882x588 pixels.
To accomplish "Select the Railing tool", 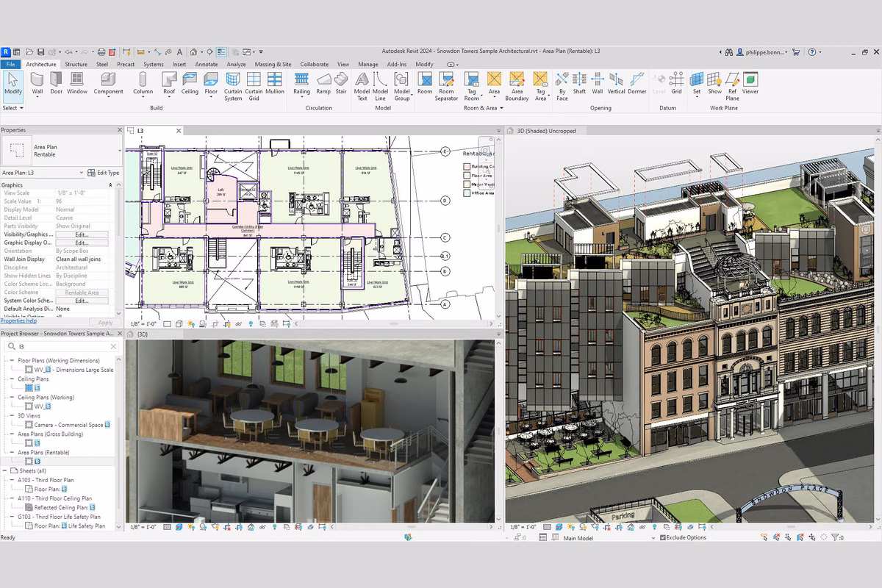I will tap(301, 84).
